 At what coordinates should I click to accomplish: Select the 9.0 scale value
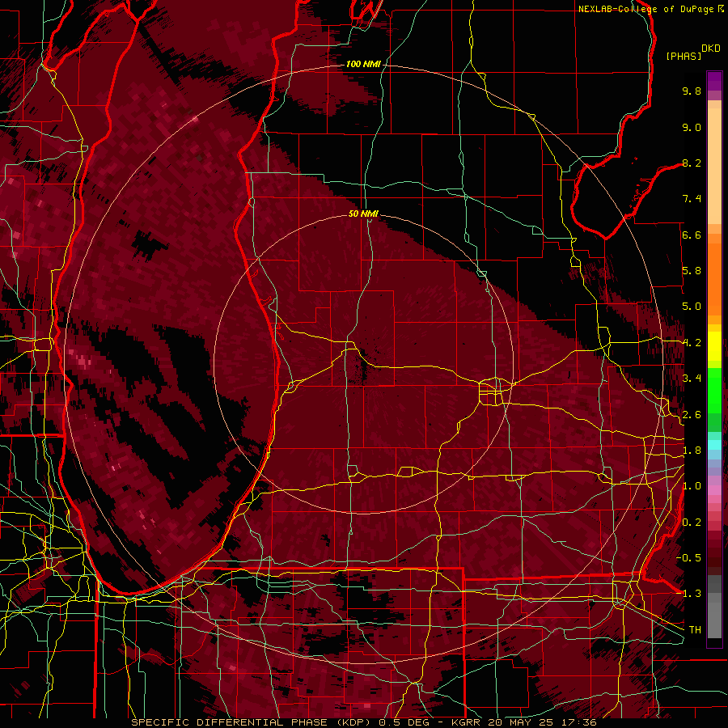coord(692,127)
